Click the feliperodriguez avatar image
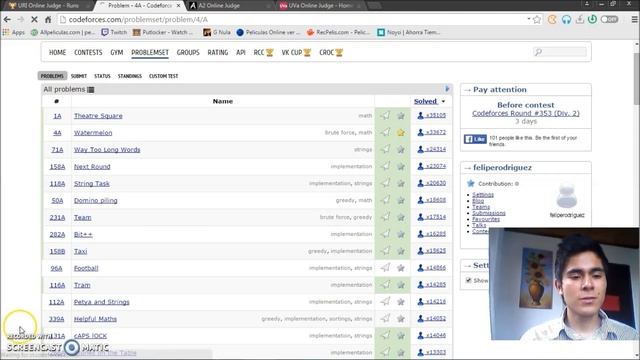Image resolution: width=640 pixels, height=360 pixels. (x=567, y=196)
